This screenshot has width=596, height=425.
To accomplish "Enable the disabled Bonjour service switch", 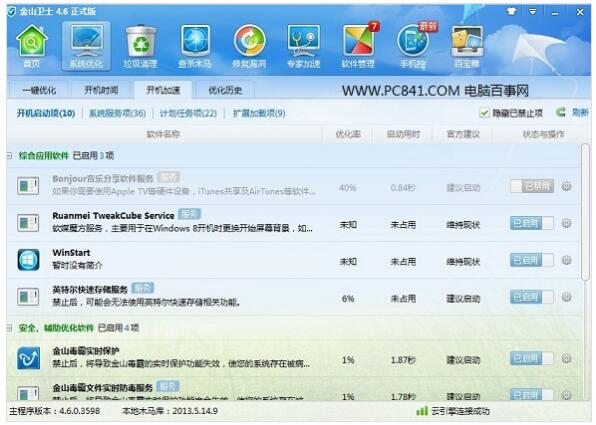I will pos(532,186).
